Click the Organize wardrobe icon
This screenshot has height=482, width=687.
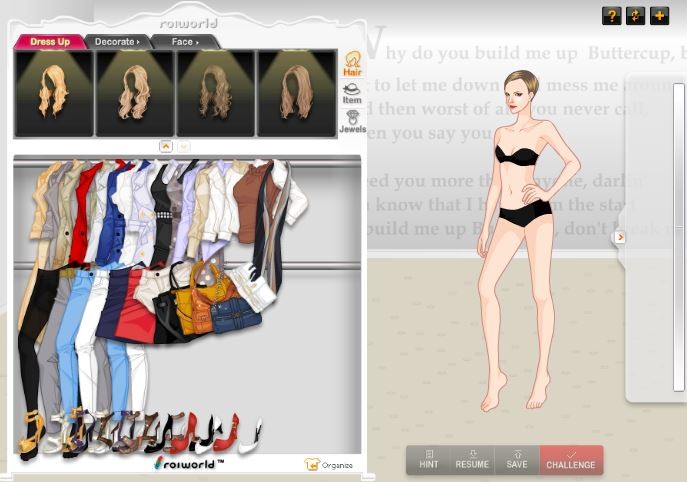328,464
